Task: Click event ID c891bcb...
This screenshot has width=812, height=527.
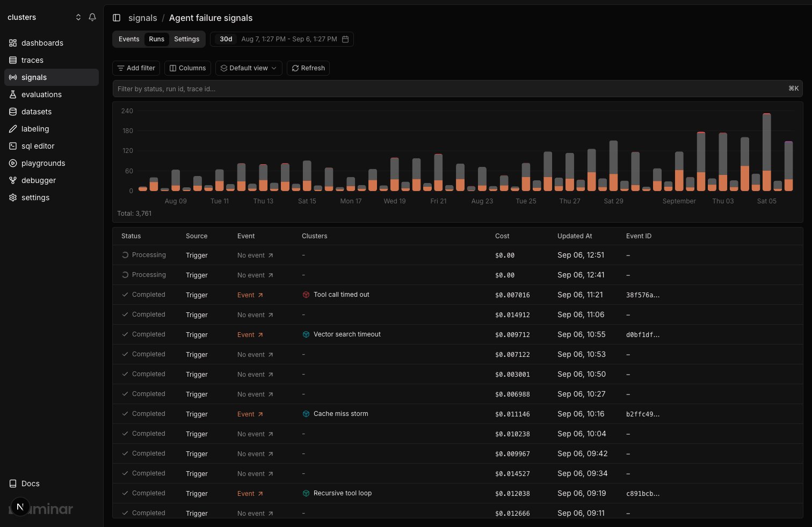Action: coord(643,494)
